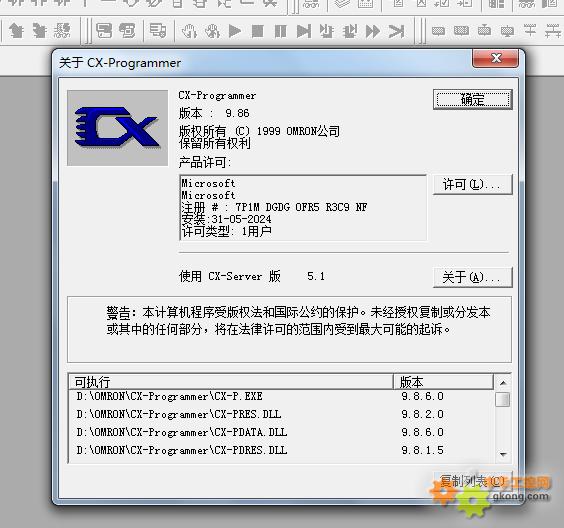Open the 关于(A)... CX-Server about button
The image size is (564, 528).
(x=473, y=277)
